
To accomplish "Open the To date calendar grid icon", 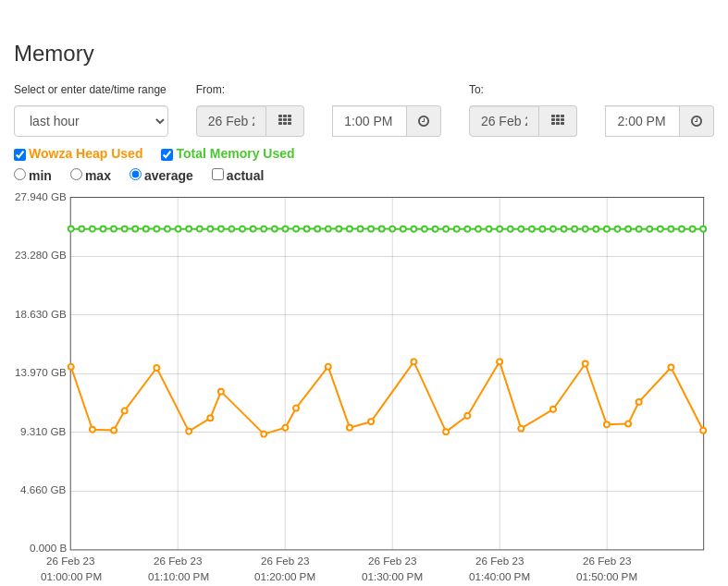I will 558,121.
